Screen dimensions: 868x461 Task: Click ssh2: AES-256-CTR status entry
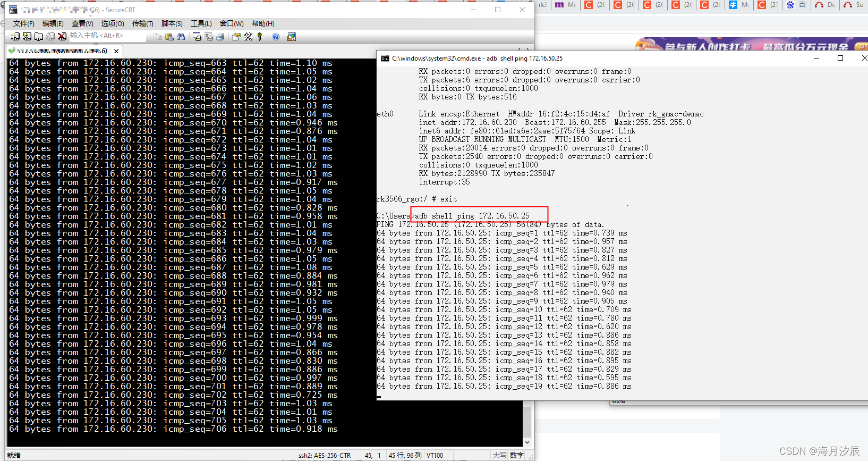click(x=325, y=455)
